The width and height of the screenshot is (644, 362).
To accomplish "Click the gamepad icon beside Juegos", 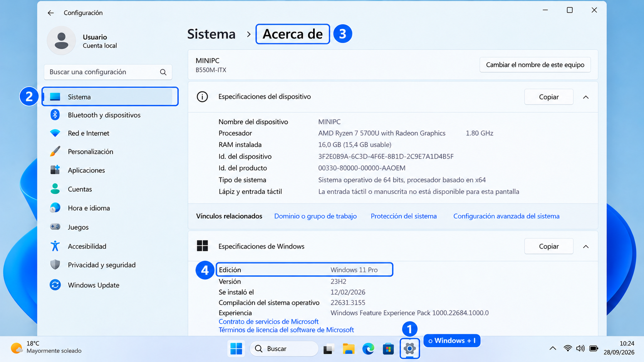I will (x=55, y=227).
